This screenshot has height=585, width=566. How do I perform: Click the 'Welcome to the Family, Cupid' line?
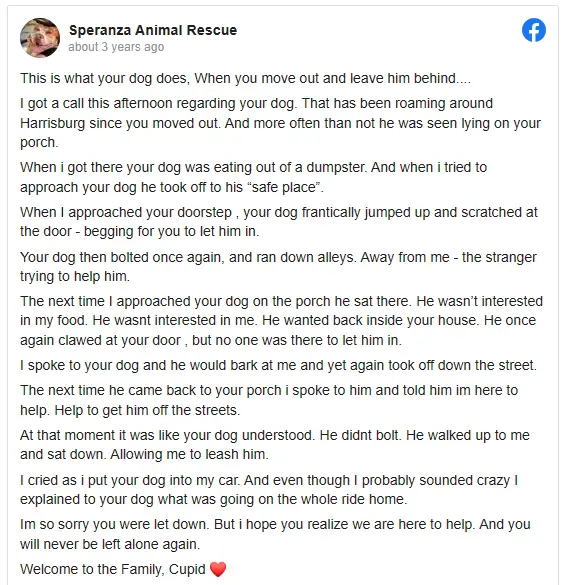click(x=123, y=569)
